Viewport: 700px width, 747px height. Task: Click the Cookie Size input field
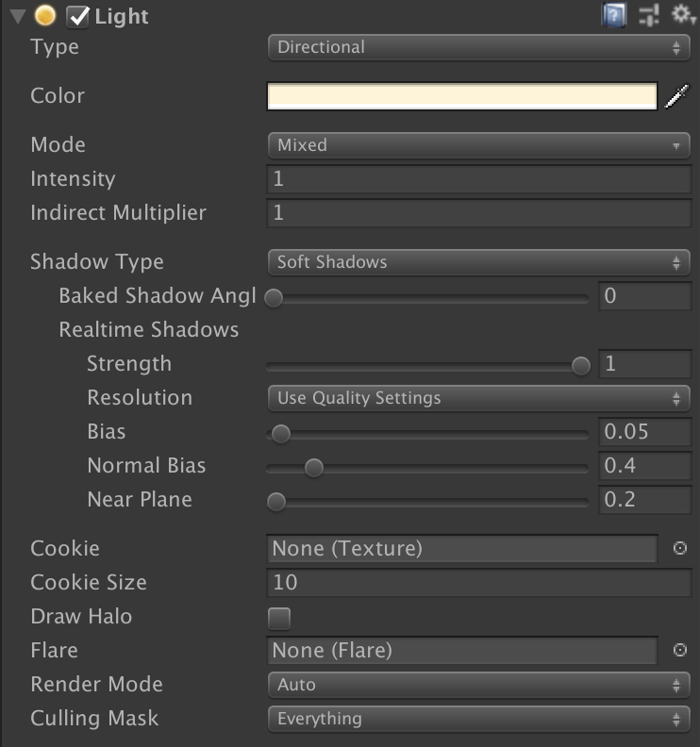point(479,583)
